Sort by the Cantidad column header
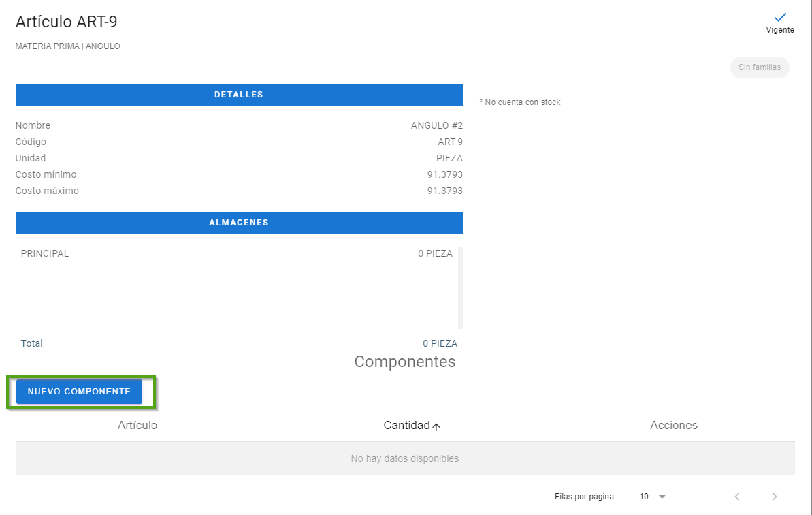Screen dimensions: 812x515 [406, 425]
